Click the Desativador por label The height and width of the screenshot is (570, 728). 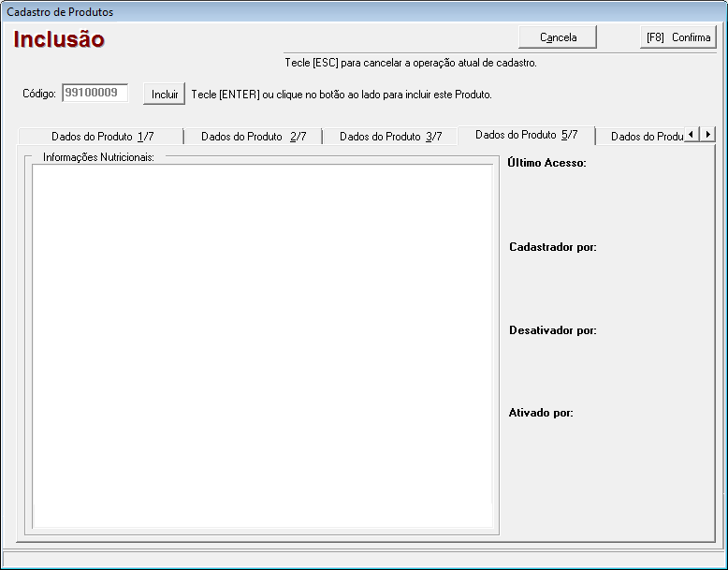click(553, 330)
